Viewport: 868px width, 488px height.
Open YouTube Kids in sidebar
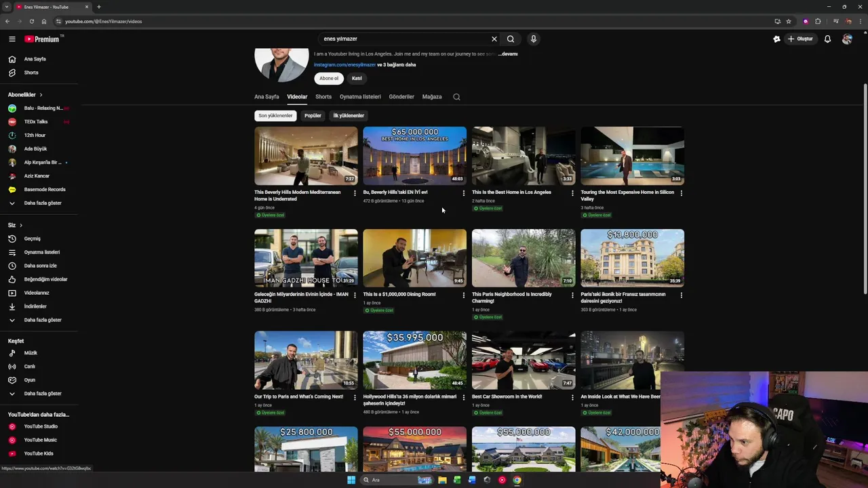(39, 453)
